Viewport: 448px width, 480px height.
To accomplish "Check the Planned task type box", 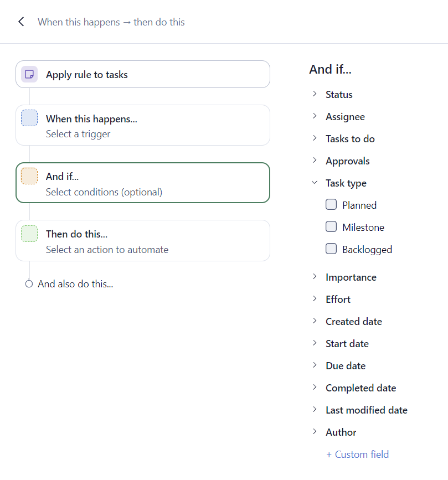I will pyautogui.click(x=331, y=205).
